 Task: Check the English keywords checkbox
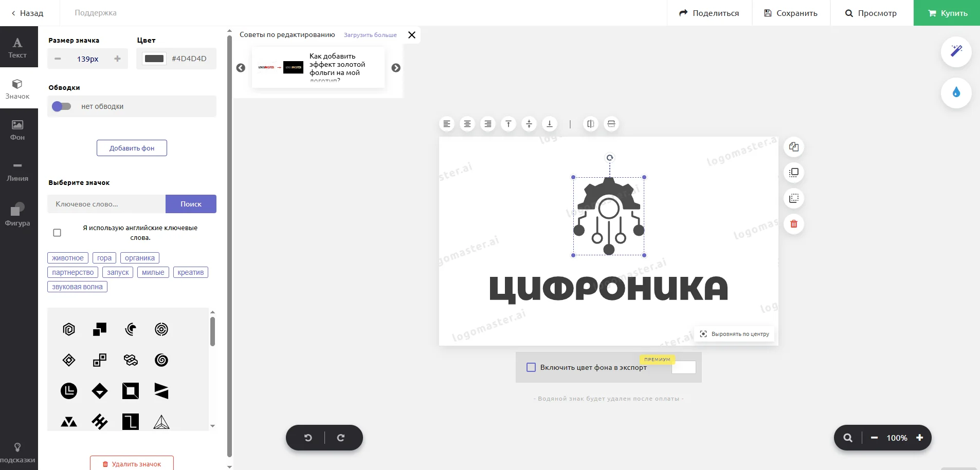[x=57, y=233]
